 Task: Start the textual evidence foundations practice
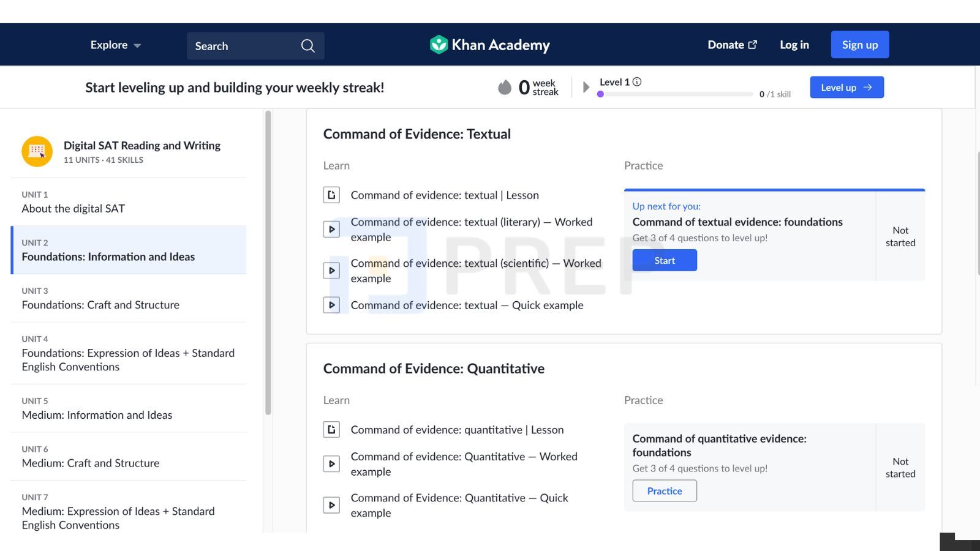665,260
